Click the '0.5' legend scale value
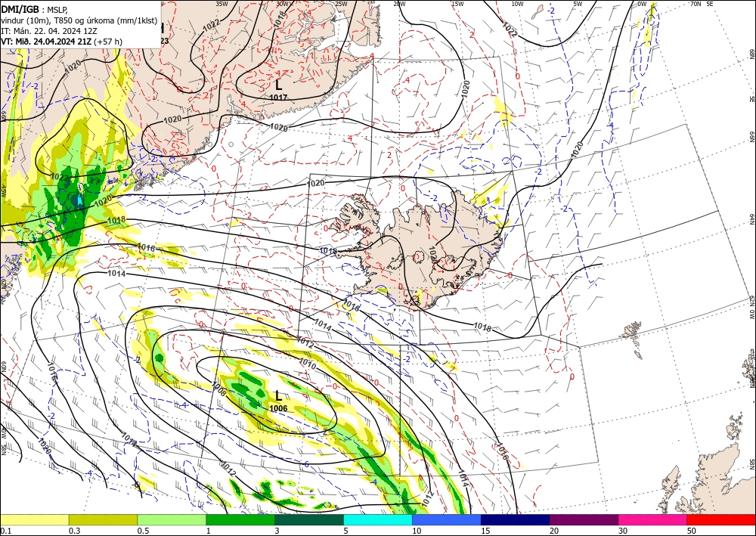 [x=143, y=531]
